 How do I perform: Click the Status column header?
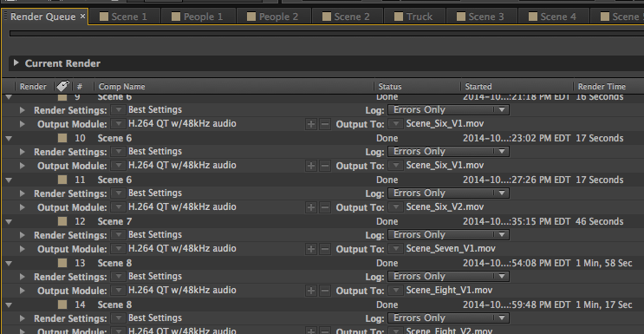390,87
